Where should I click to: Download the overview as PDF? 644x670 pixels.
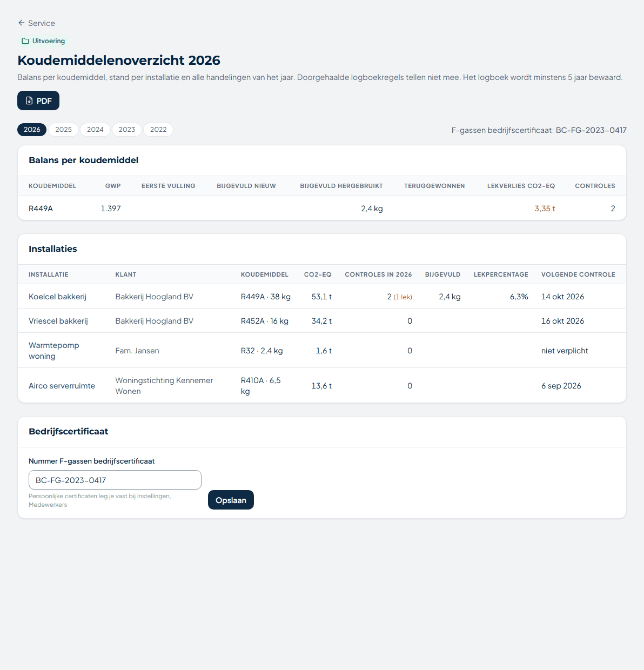coord(38,100)
